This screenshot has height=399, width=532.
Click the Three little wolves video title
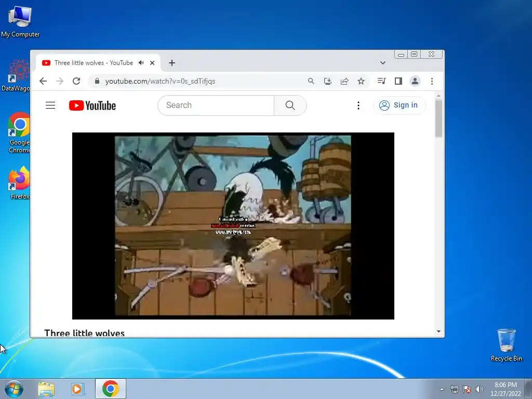pyautogui.click(x=85, y=333)
